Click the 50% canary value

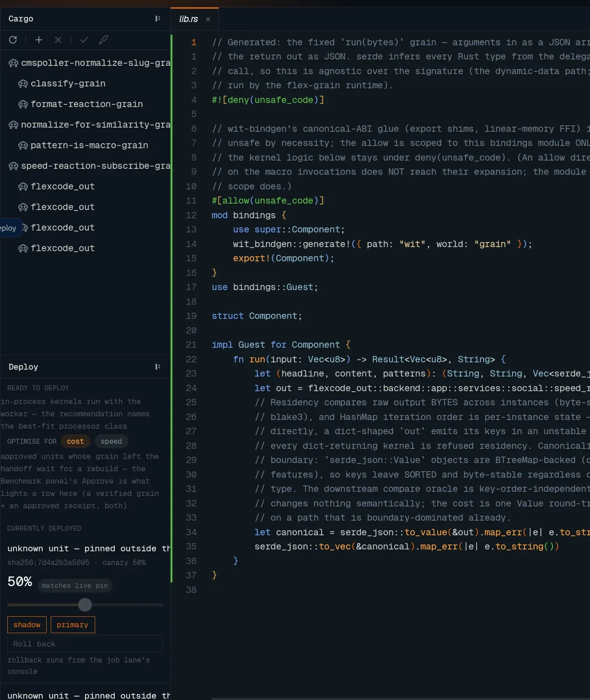(20, 582)
